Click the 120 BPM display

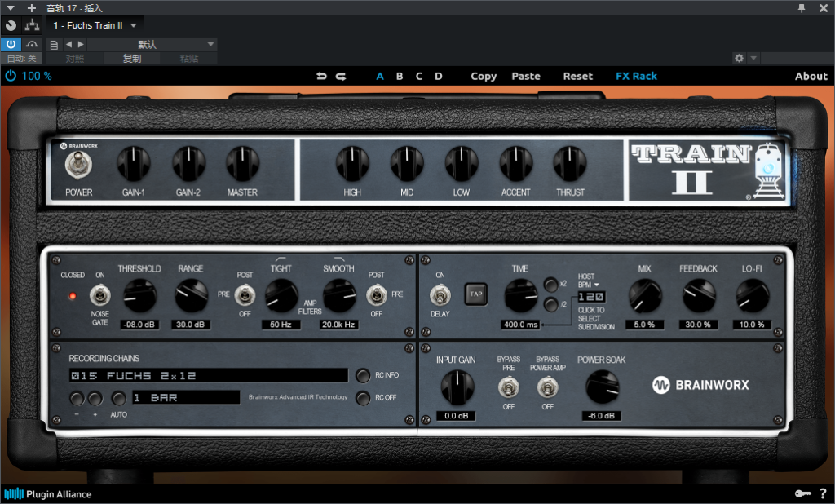pos(591,297)
